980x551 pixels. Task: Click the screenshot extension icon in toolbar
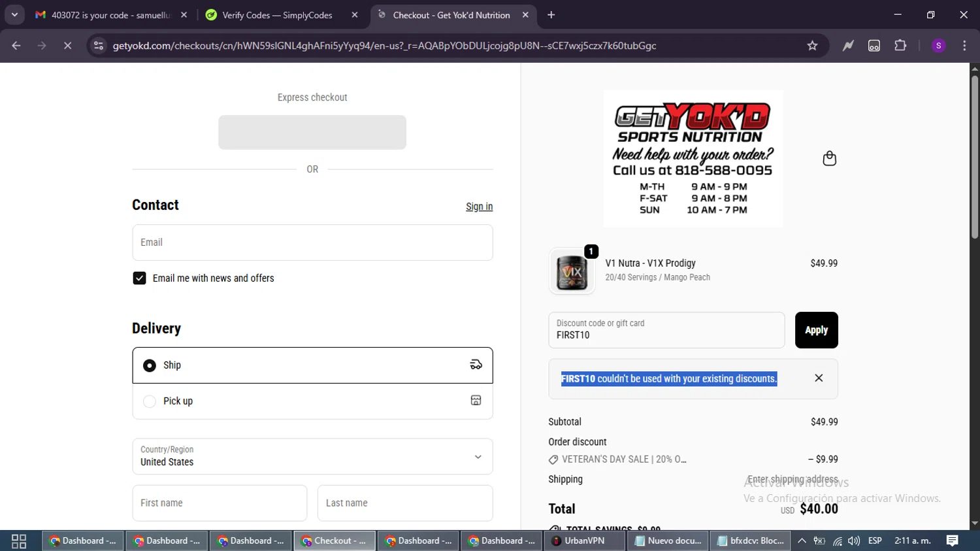pyautogui.click(x=874, y=46)
